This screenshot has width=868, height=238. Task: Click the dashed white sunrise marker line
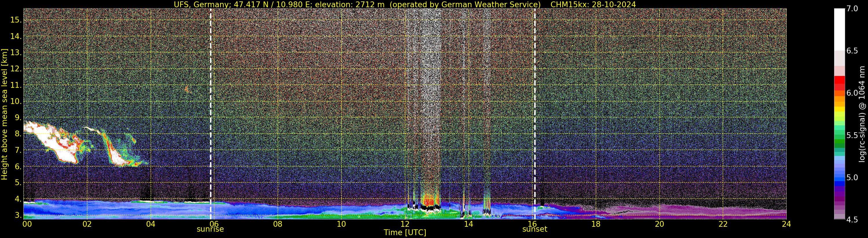click(x=211, y=114)
